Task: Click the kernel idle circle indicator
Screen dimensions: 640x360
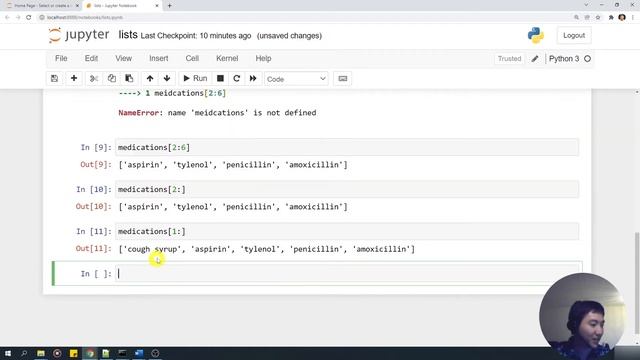Action: 587,59
